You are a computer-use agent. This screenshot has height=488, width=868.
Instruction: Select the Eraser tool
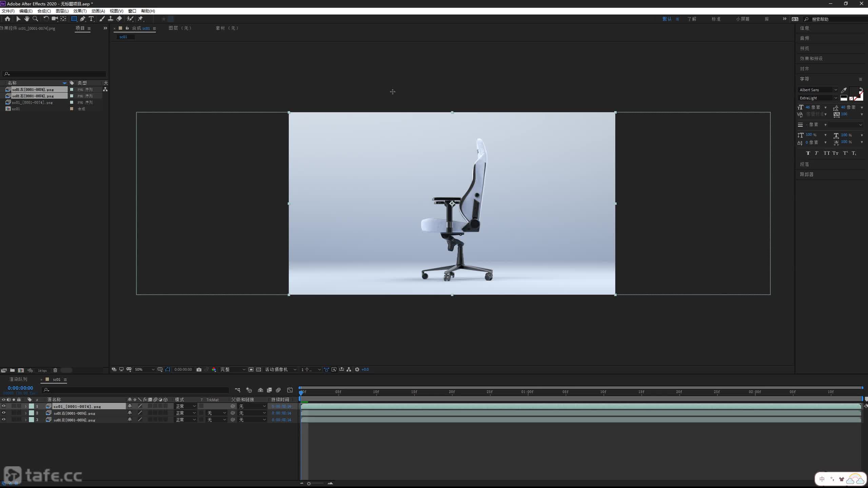pos(119,19)
